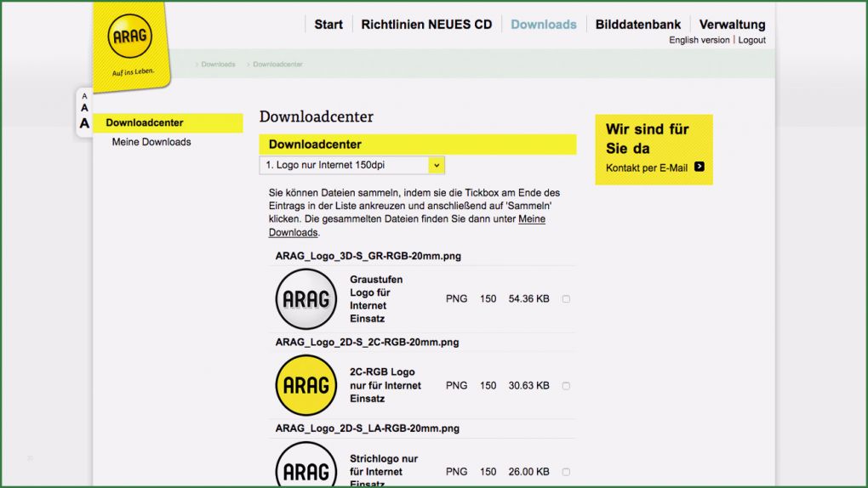Click the yellow ARAG logo thumbnail
868x488 pixels.
[x=306, y=385]
